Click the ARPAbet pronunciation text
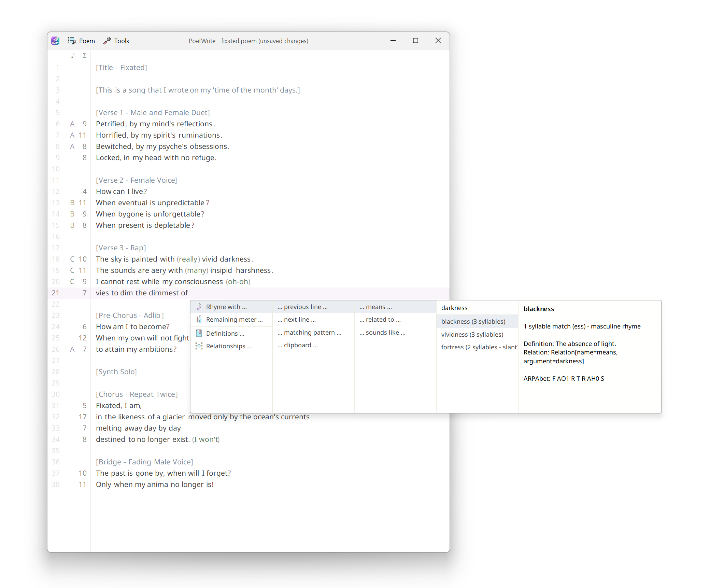Viewport: 710px width, 588px height. (x=564, y=379)
